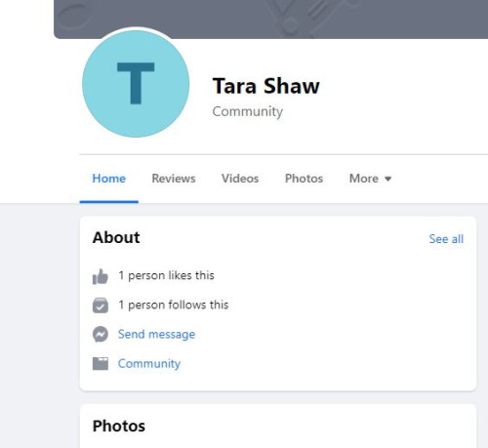
Task: Select the Photos tab
Action: (304, 179)
